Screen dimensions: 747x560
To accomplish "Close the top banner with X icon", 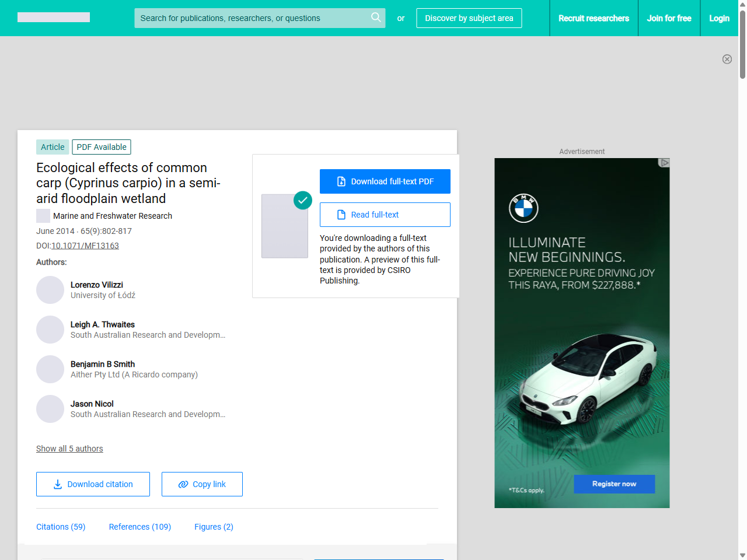I will 727,59.
